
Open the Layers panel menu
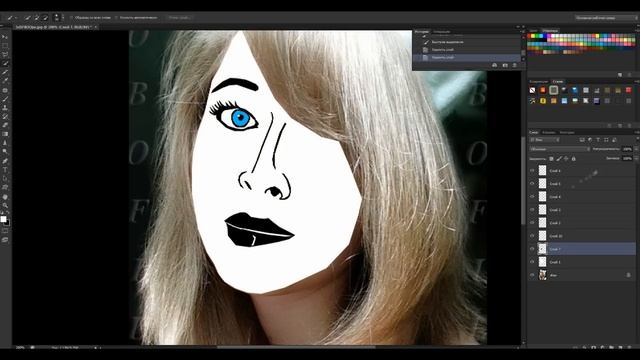click(x=637, y=132)
